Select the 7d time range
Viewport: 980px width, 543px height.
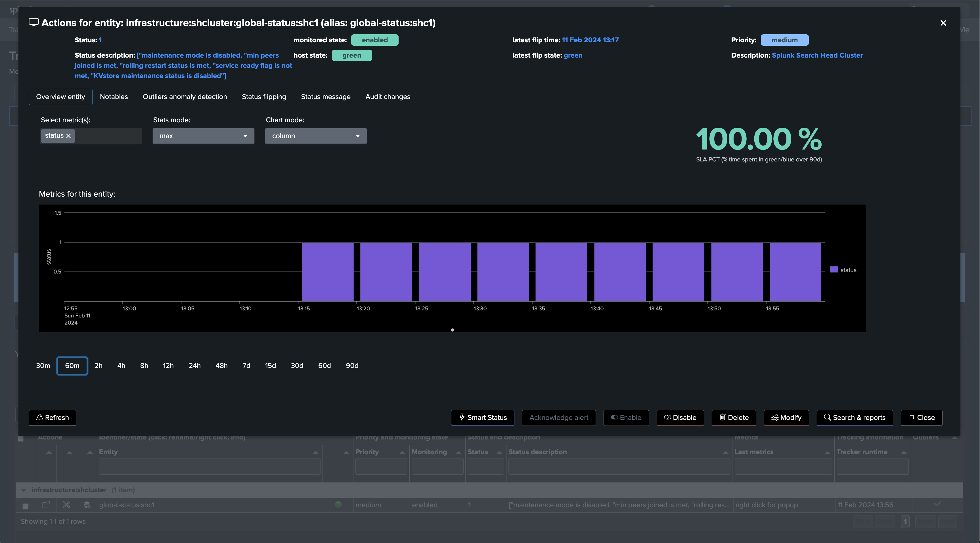pyautogui.click(x=246, y=365)
